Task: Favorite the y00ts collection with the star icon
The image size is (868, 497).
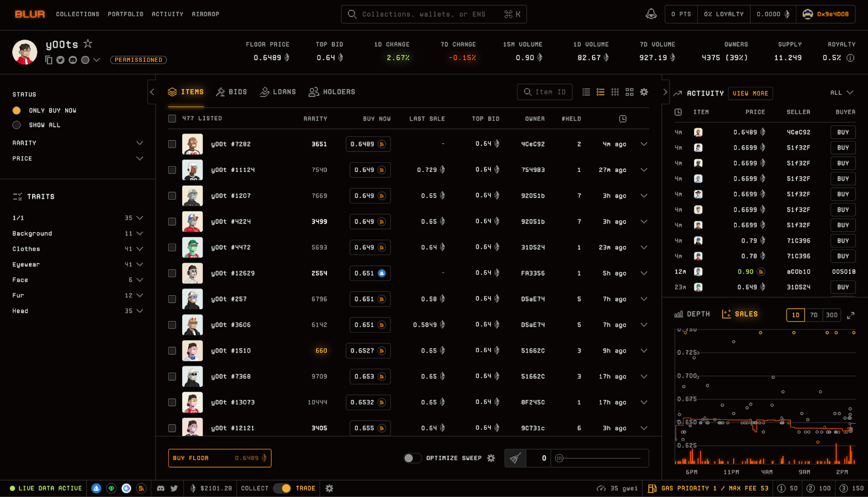Action: click(88, 43)
